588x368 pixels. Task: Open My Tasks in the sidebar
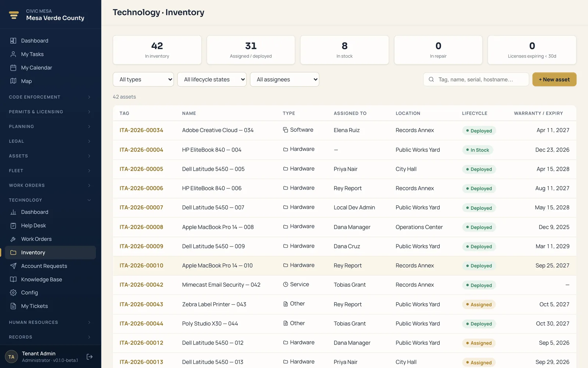click(x=50, y=54)
